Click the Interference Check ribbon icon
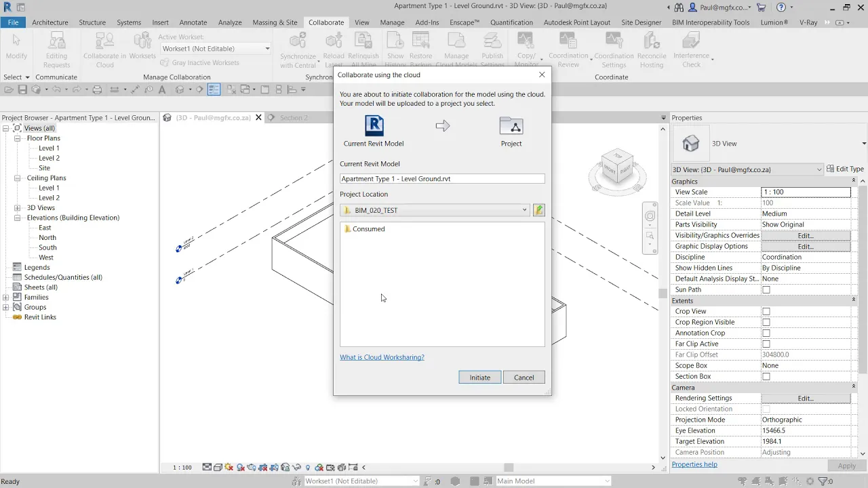This screenshot has height=488, width=868. [691, 50]
